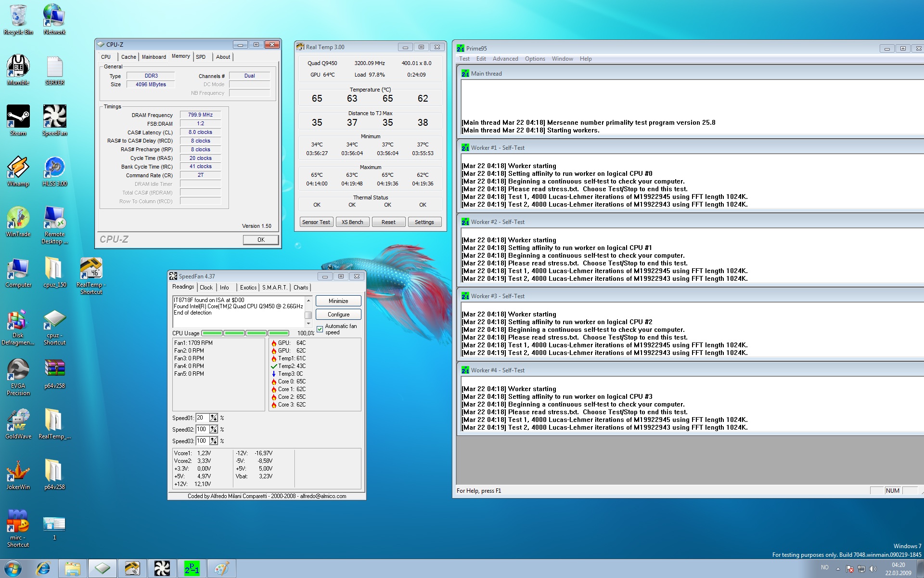Open Windows Explorer from the taskbar
The width and height of the screenshot is (924, 578).
(x=73, y=569)
